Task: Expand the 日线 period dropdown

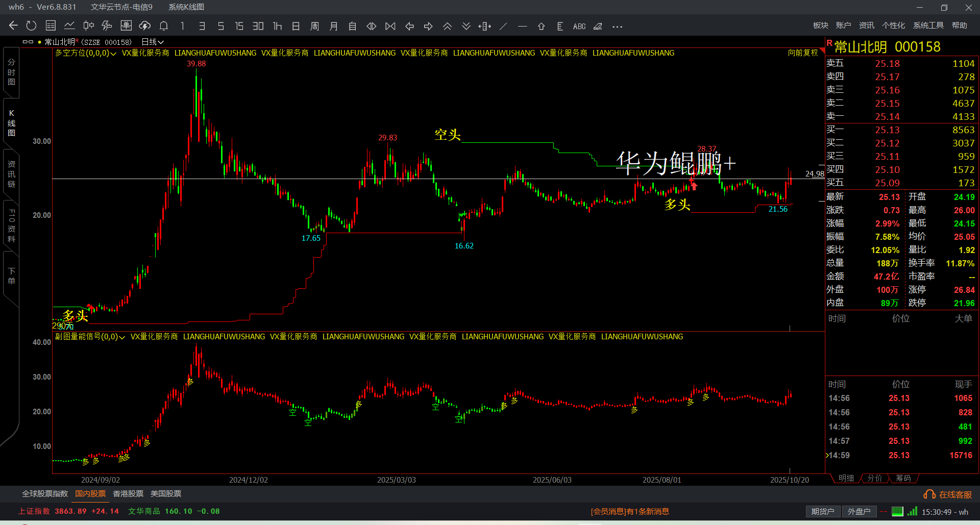Action: point(153,42)
